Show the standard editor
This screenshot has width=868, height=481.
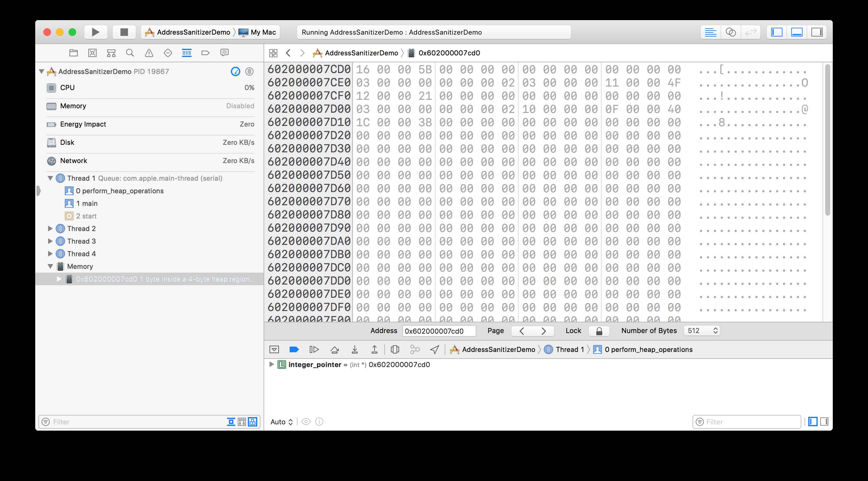(711, 32)
